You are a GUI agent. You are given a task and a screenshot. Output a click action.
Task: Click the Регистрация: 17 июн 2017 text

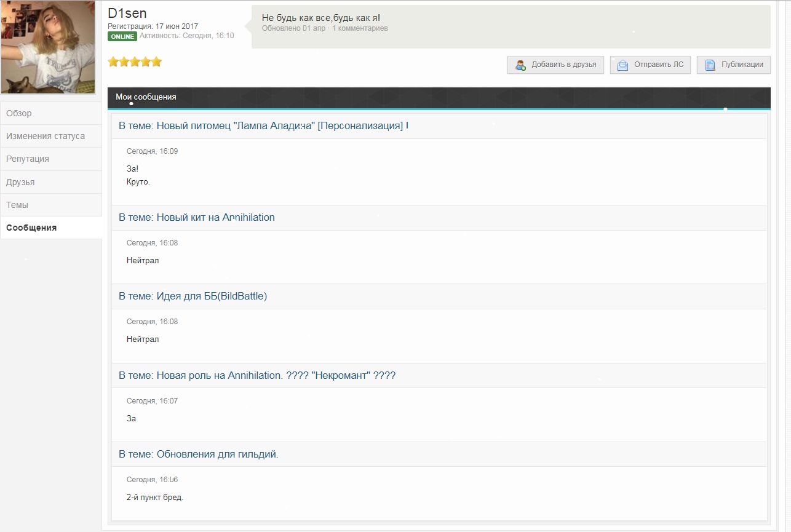(x=153, y=26)
